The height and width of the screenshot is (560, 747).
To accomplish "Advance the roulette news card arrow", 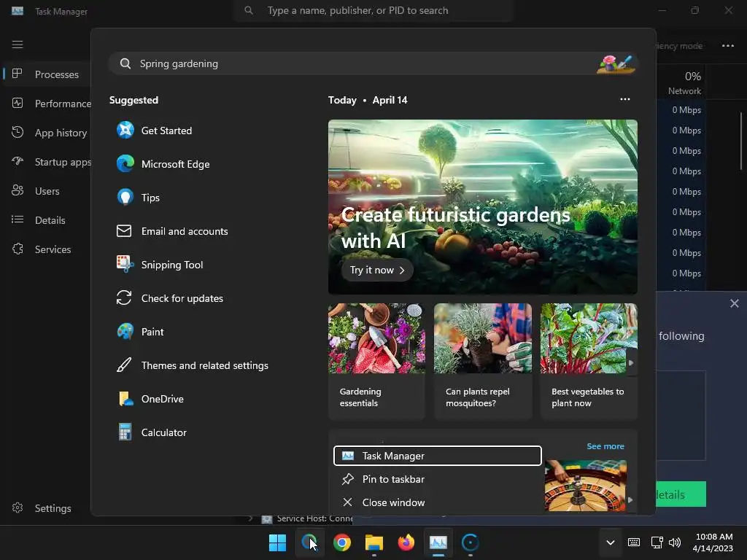I will [630, 500].
